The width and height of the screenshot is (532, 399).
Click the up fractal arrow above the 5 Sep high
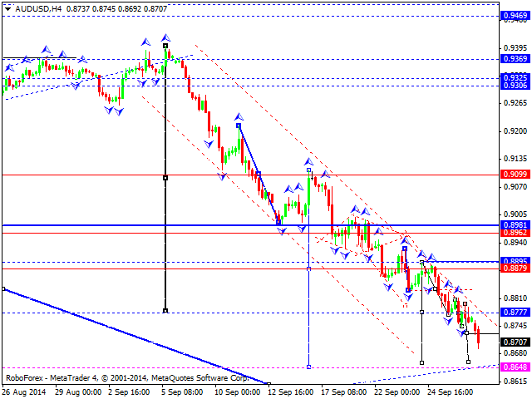click(x=165, y=37)
